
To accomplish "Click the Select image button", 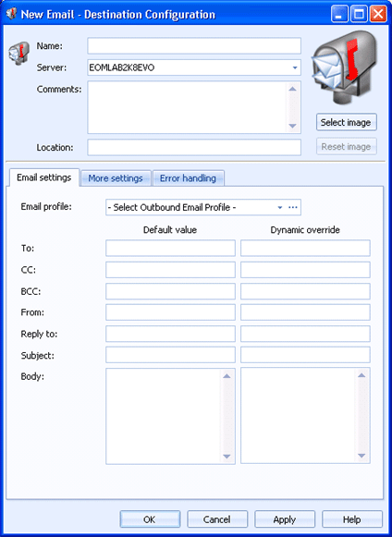I will (x=346, y=122).
